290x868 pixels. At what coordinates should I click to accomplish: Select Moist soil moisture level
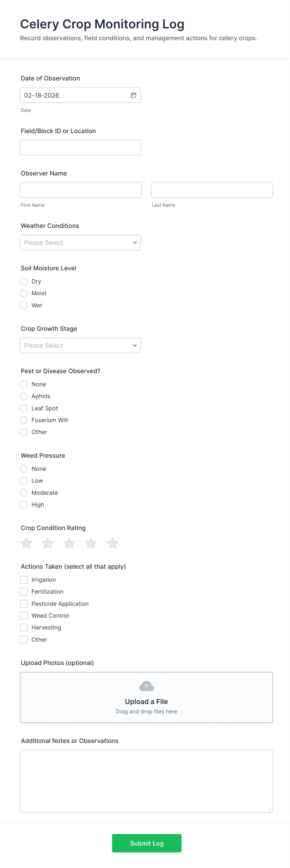point(24,293)
